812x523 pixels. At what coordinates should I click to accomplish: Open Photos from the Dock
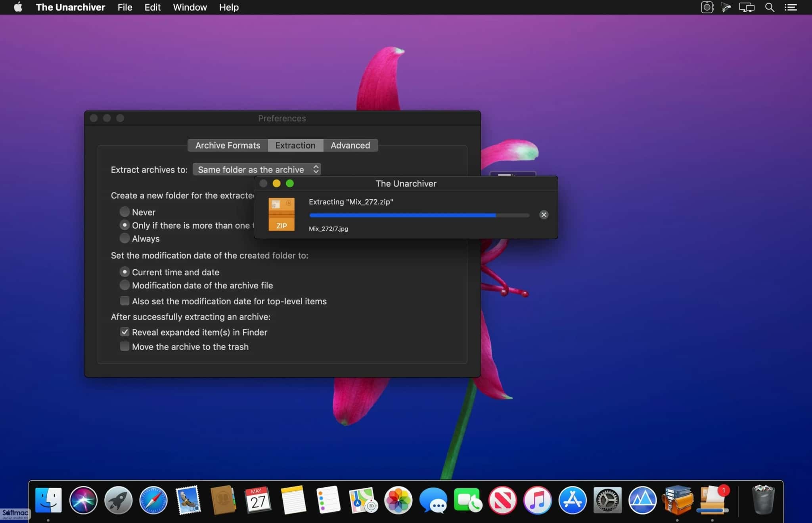coord(398,500)
